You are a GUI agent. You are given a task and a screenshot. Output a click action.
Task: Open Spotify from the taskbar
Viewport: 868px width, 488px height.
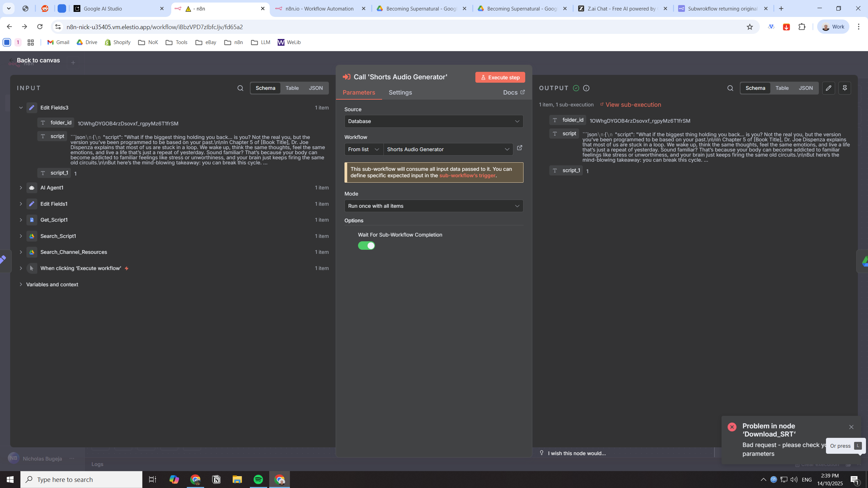[258, 480]
